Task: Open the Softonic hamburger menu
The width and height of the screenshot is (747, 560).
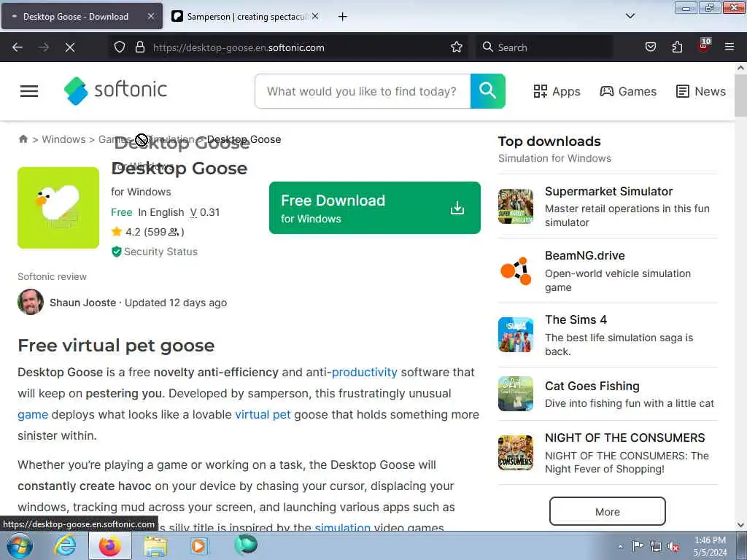Action: (29, 91)
